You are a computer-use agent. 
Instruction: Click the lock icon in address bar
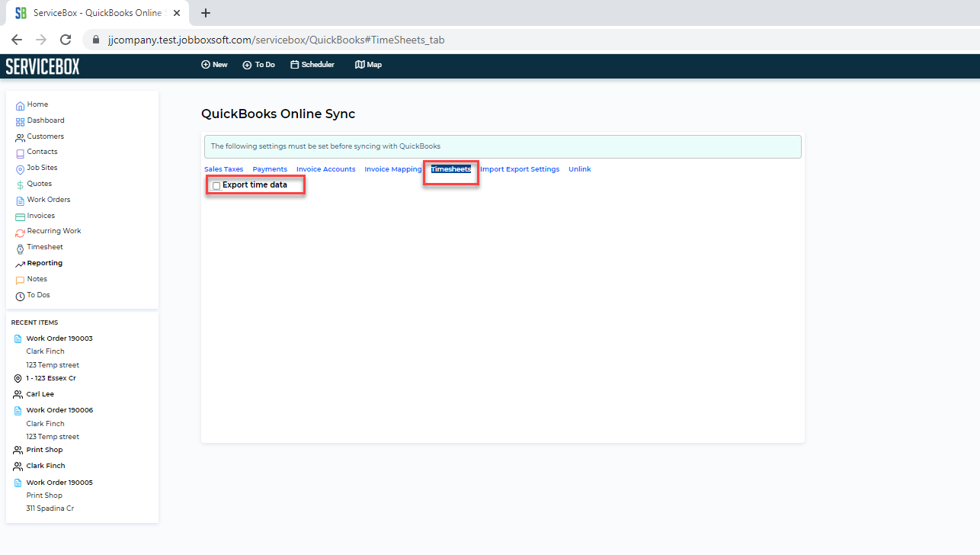pyautogui.click(x=96, y=40)
